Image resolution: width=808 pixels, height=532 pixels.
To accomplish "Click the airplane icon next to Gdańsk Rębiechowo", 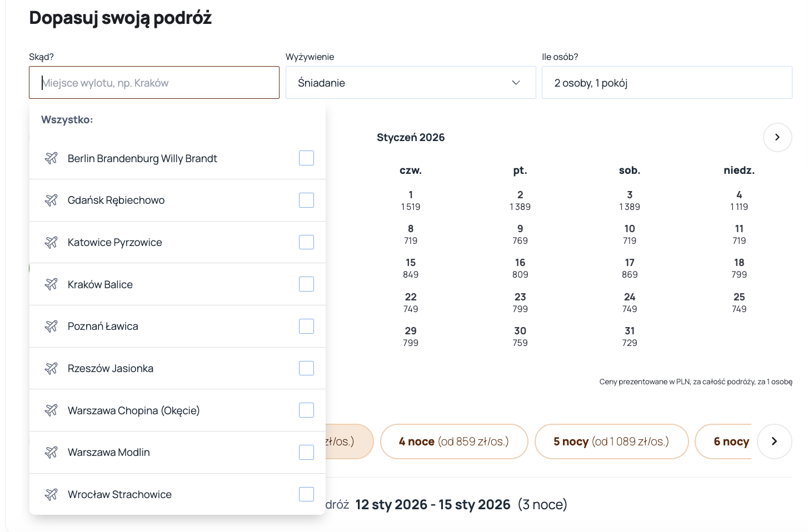I will coord(51,200).
